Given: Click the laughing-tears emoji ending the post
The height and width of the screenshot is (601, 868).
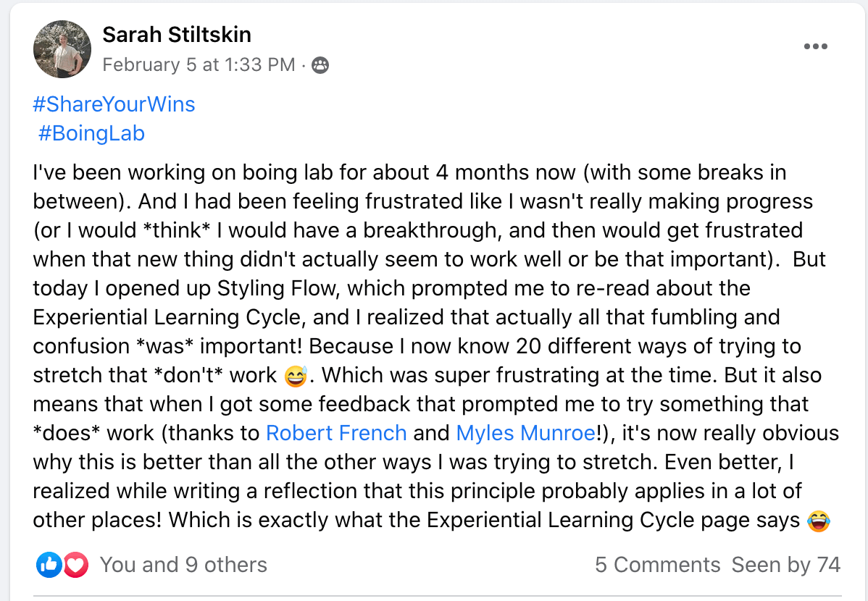Looking at the screenshot, I should click(x=818, y=521).
